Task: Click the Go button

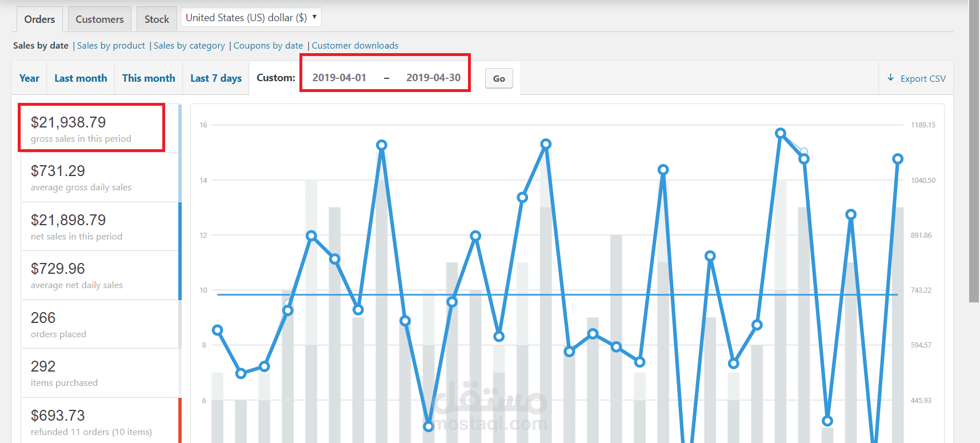Action: coord(499,79)
